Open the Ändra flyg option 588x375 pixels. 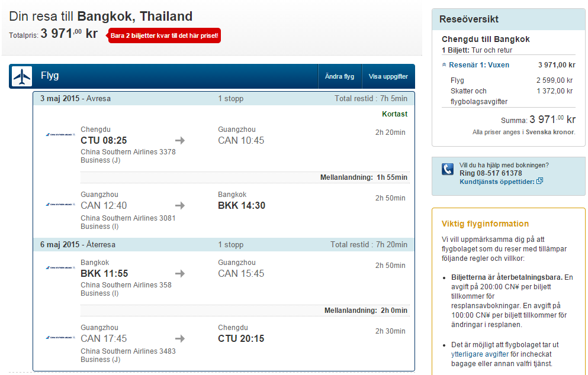(339, 77)
